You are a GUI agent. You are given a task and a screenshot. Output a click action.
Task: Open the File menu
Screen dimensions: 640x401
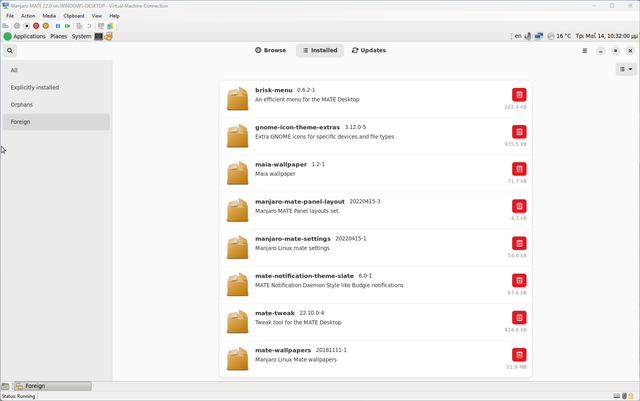10,16
